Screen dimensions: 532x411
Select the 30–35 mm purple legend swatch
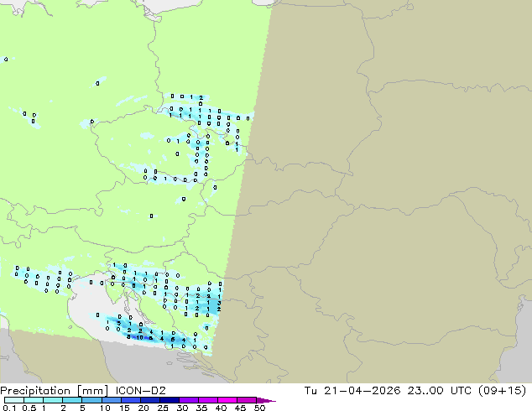click(x=188, y=400)
